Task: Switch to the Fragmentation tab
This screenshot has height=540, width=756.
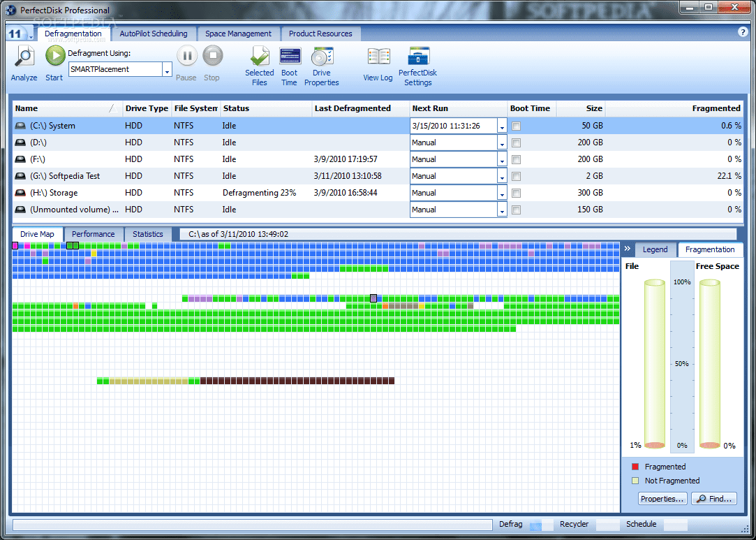Action: pyautogui.click(x=710, y=249)
